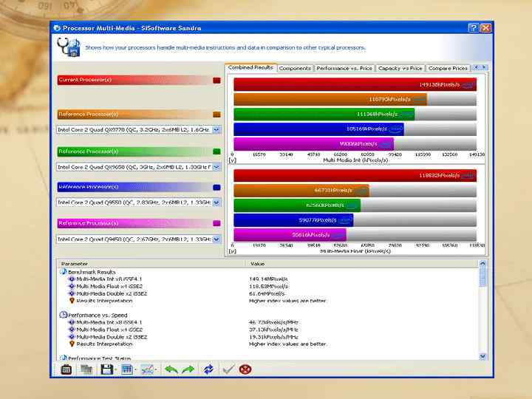This screenshot has width=532, height=399.
Task: Click the Benchmark Results section icon
Action: 63,272
